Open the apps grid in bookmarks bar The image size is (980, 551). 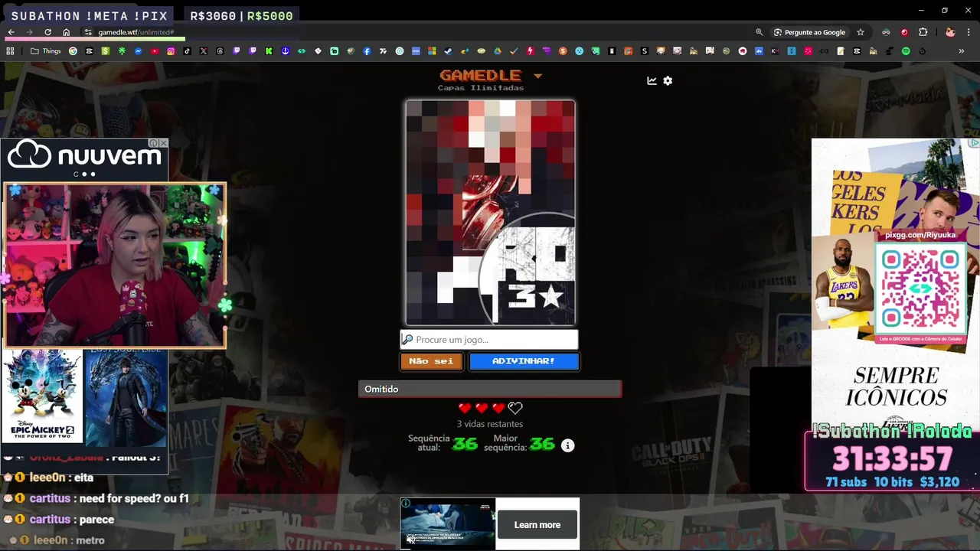(10, 51)
